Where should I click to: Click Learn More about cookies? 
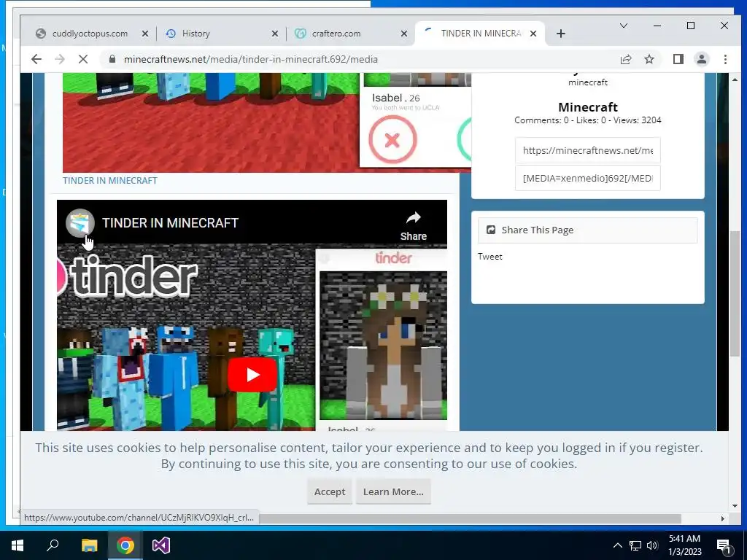pos(393,491)
